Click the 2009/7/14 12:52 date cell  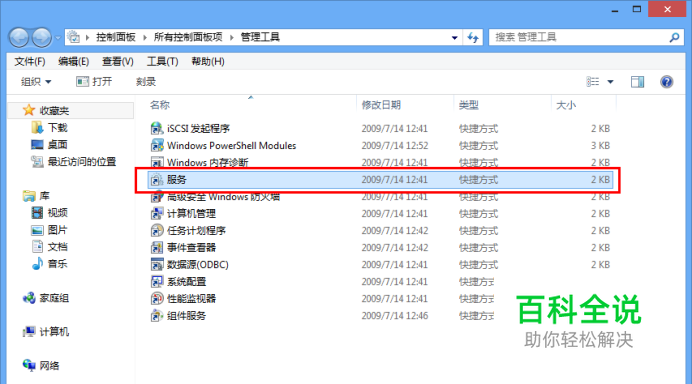pyautogui.click(x=395, y=145)
